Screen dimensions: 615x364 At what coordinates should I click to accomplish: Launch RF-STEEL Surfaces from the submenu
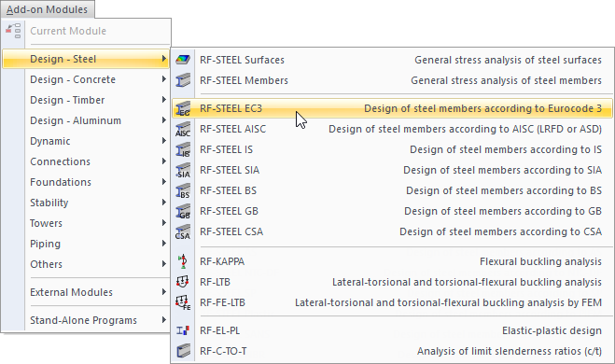pyautogui.click(x=392, y=60)
